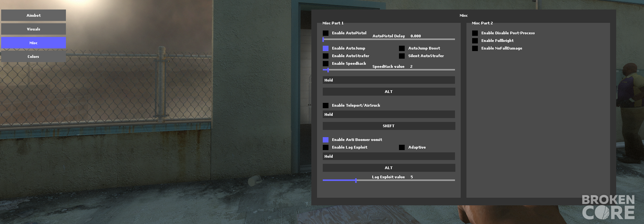Screen dimensions: 644x224
Task: Click the ALT keybind button above Lag Exploit value
Action: tap(389, 168)
